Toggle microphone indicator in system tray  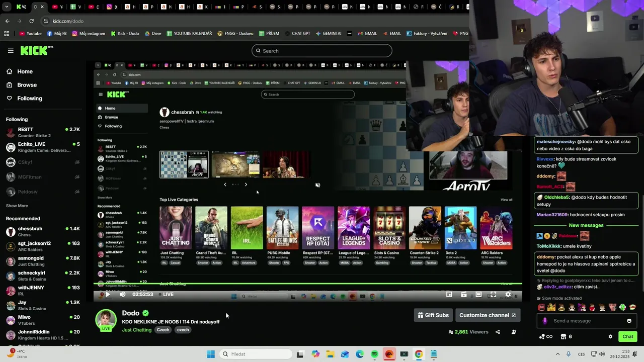(569, 354)
